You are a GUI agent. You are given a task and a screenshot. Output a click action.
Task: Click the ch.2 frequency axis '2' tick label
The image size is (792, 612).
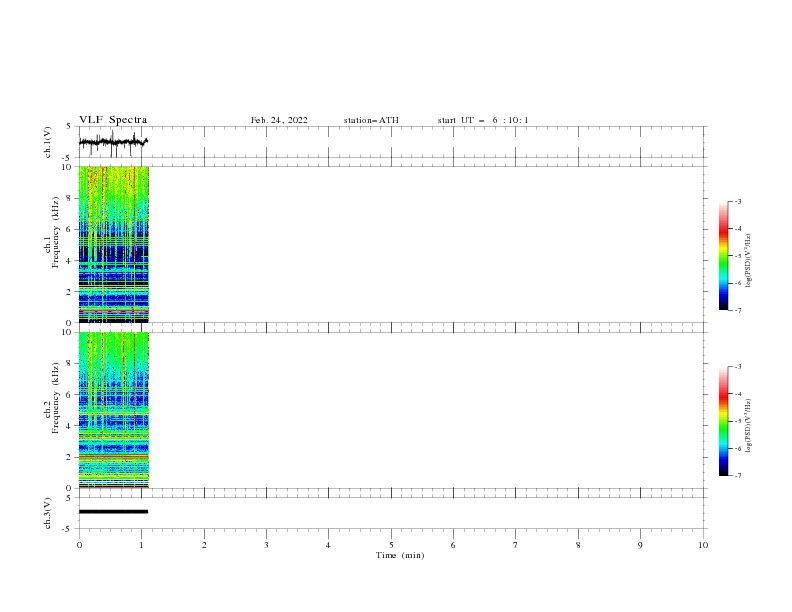pyautogui.click(x=68, y=457)
